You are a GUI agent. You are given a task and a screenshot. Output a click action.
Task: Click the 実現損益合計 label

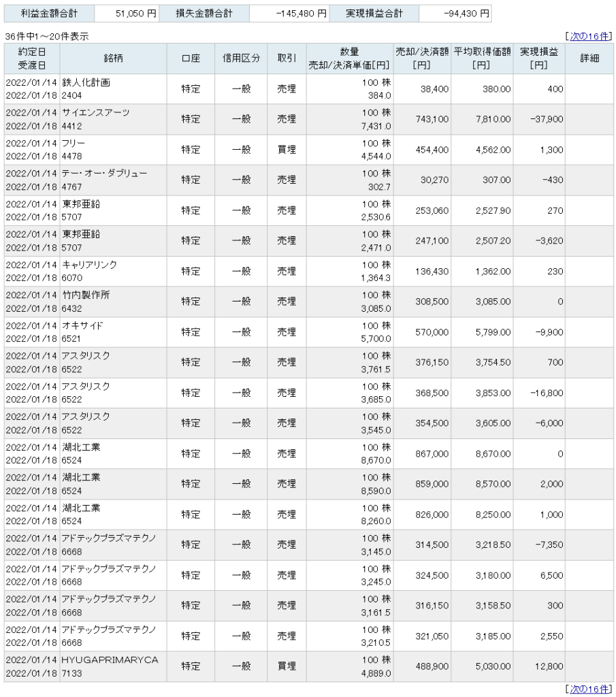[374, 14]
